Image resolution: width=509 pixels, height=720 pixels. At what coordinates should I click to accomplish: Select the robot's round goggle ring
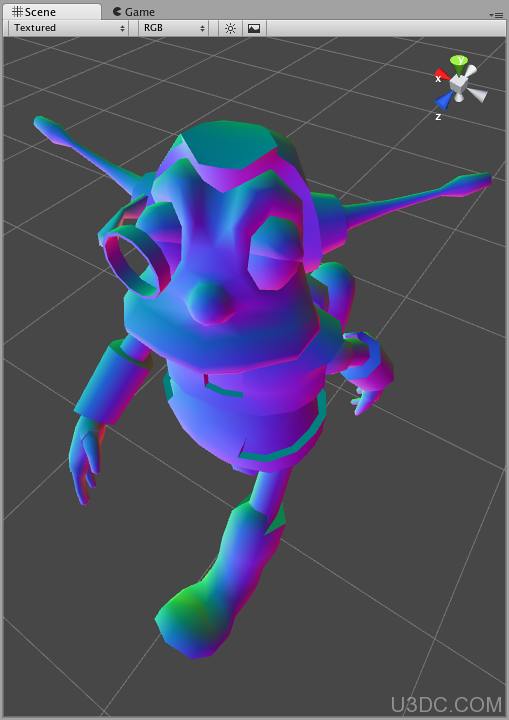(136, 263)
